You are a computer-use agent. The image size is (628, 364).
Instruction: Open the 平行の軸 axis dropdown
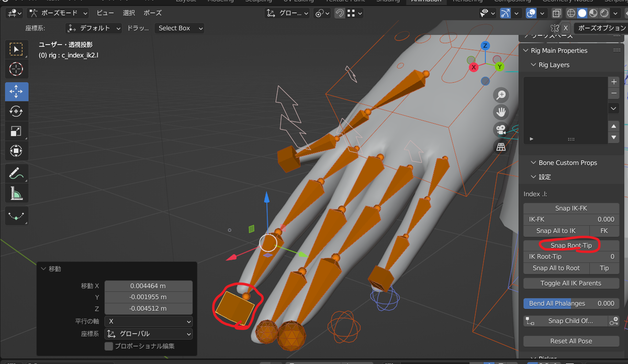point(148,321)
